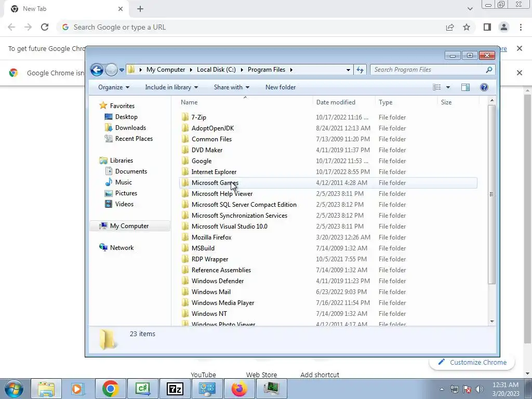Image resolution: width=532 pixels, height=399 pixels.
Task: Open Firefox from the taskbar
Action: (x=240, y=389)
